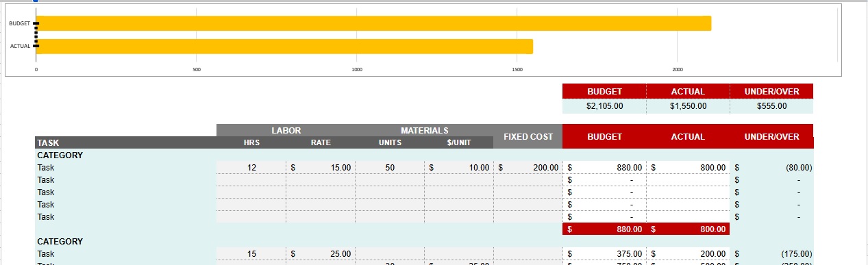Select red subtotal budget cell 880.00

pyautogui.click(x=604, y=229)
